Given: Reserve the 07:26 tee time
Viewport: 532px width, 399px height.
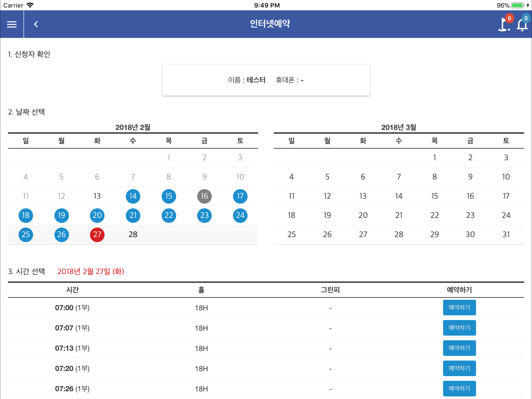Looking at the screenshot, I should coord(459,388).
